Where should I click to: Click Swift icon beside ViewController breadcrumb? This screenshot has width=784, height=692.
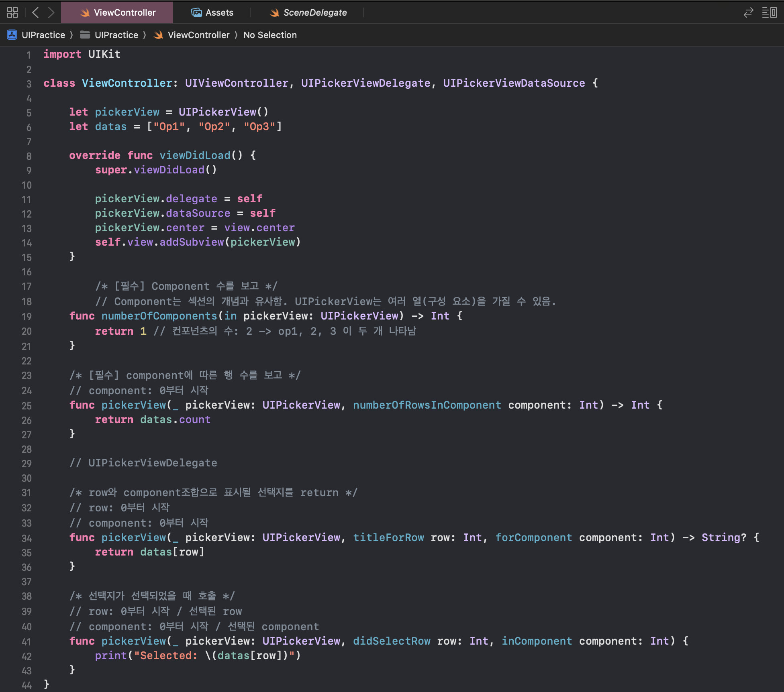pos(159,35)
